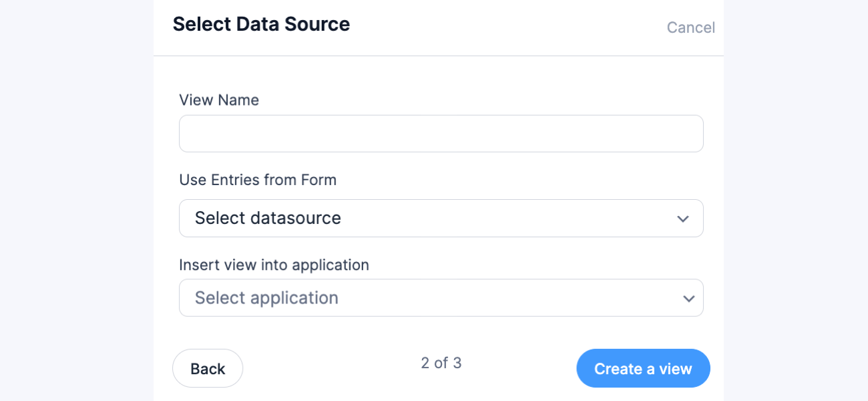Click the word 'Back' in the footer
This screenshot has height=401, width=868.
(208, 369)
